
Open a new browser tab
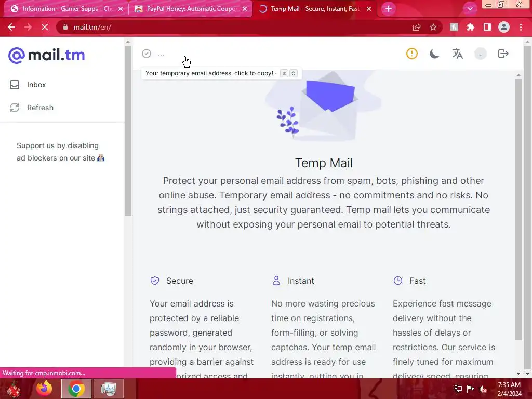tap(389, 9)
